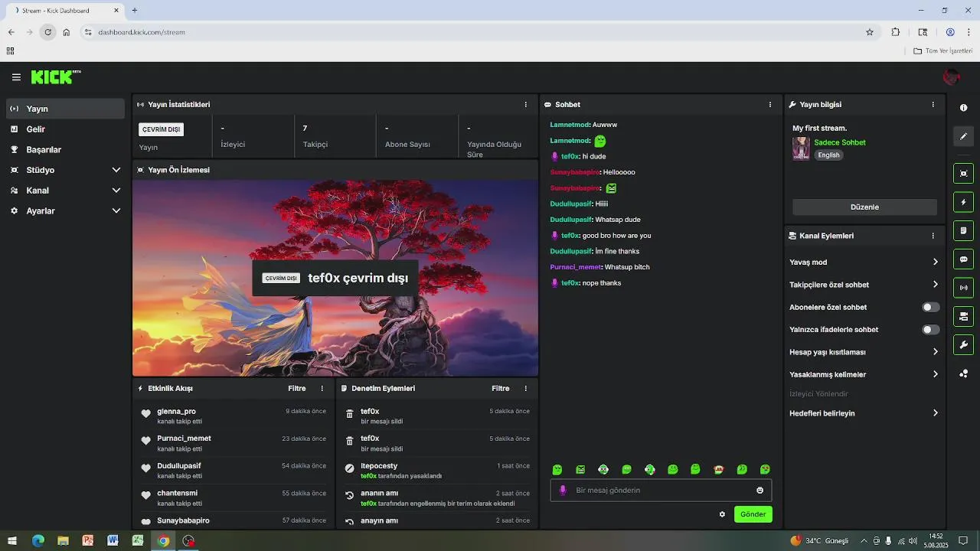Open Takipçilere özel sohbet options
The width and height of the screenshot is (980, 551).
tap(864, 285)
